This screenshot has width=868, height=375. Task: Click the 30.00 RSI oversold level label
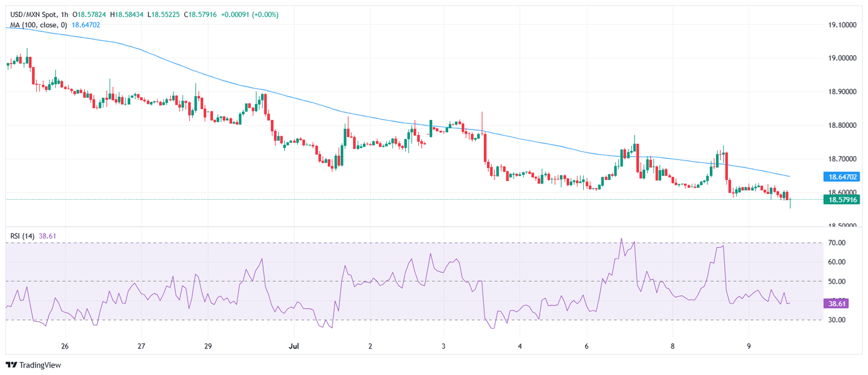(x=836, y=320)
